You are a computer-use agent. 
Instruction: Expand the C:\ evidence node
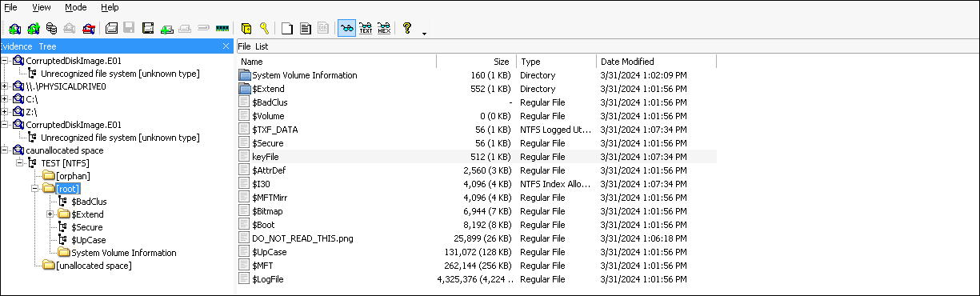(x=5, y=99)
